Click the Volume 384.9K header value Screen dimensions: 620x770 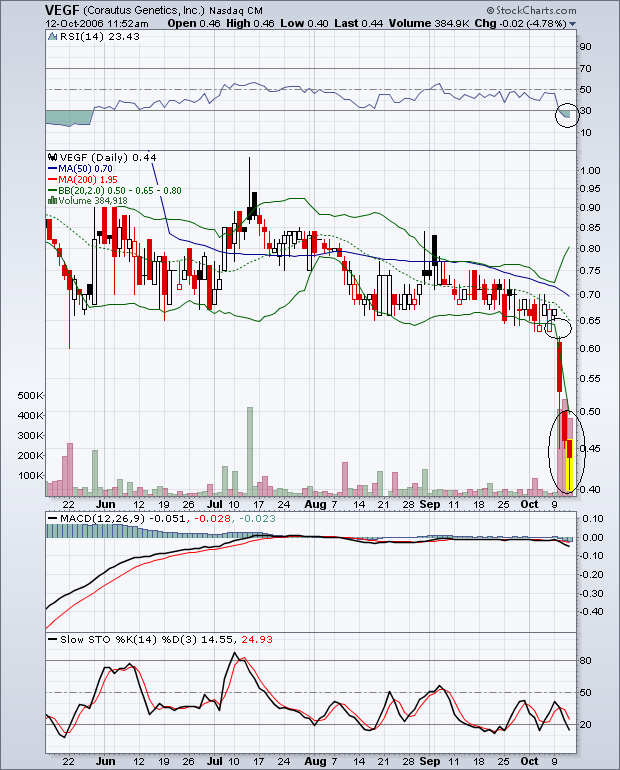point(430,24)
